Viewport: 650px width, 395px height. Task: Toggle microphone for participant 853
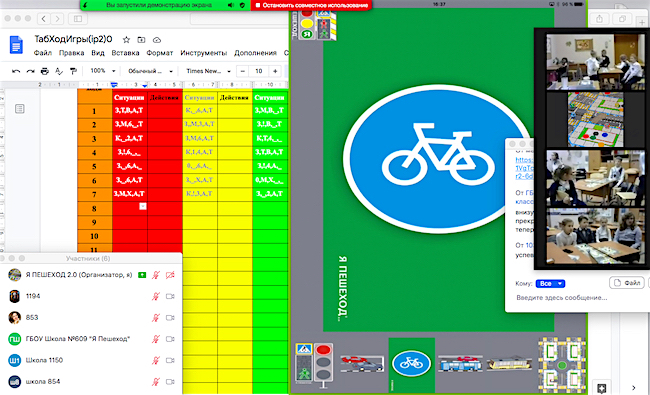156,318
